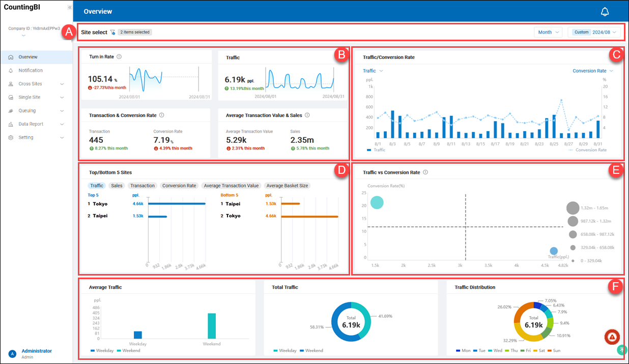Click the Turn in Rate info icon
The height and width of the screenshot is (364, 629).
coord(119,57)
